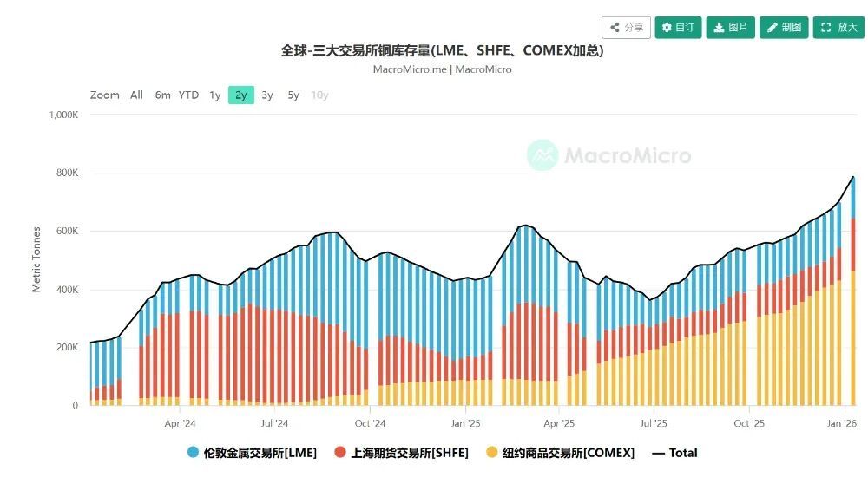Click the MacroMicro watermark logo
Screen dimensions: 868x484
coord(608,155)
